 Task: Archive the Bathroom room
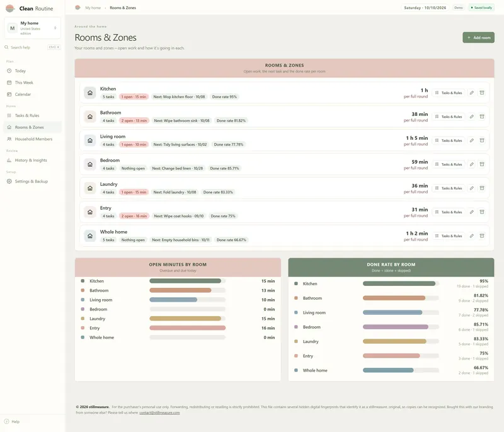pyautogui.click(x=482, y=117)
